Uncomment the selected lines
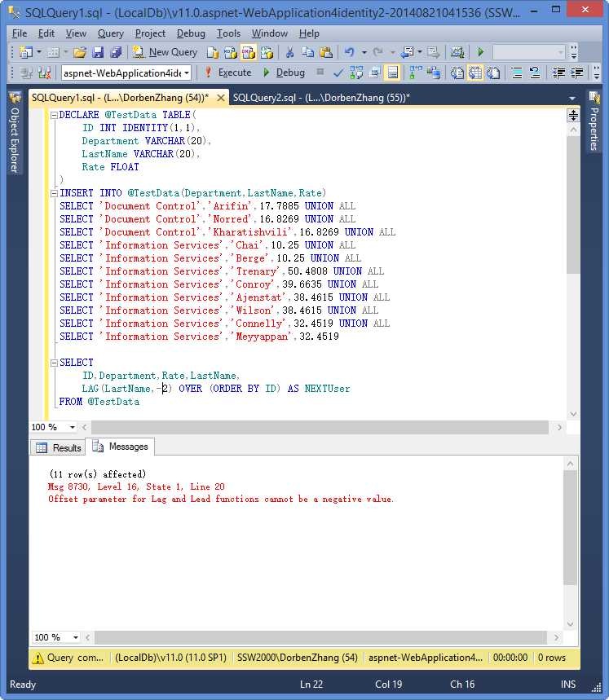 pos(535,73)
